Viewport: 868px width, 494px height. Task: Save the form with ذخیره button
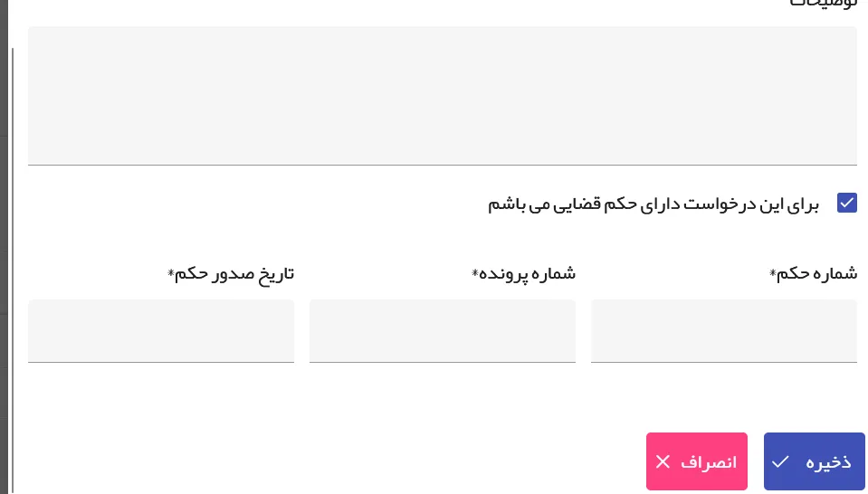tap(814, 461)
